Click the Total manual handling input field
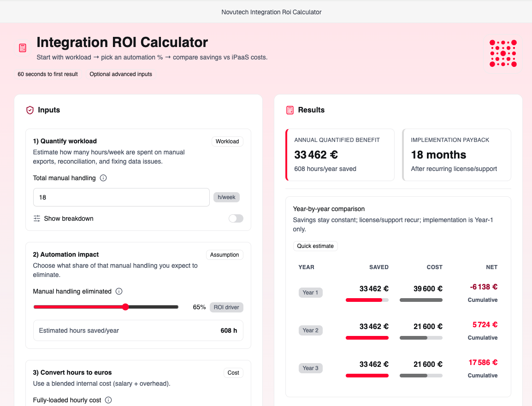 (x=121, y=197)
